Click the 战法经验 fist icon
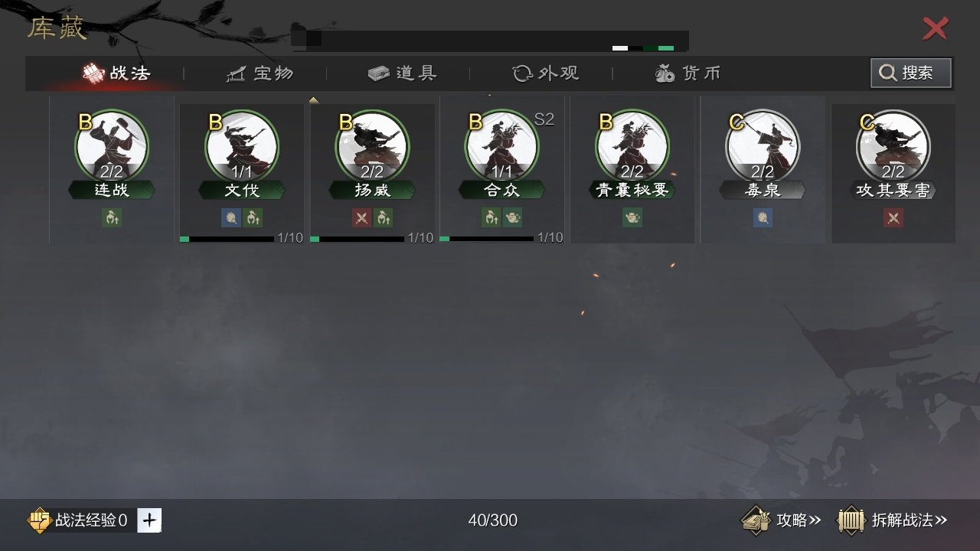Screen dimensions: 980x551 tap(39, 520)
